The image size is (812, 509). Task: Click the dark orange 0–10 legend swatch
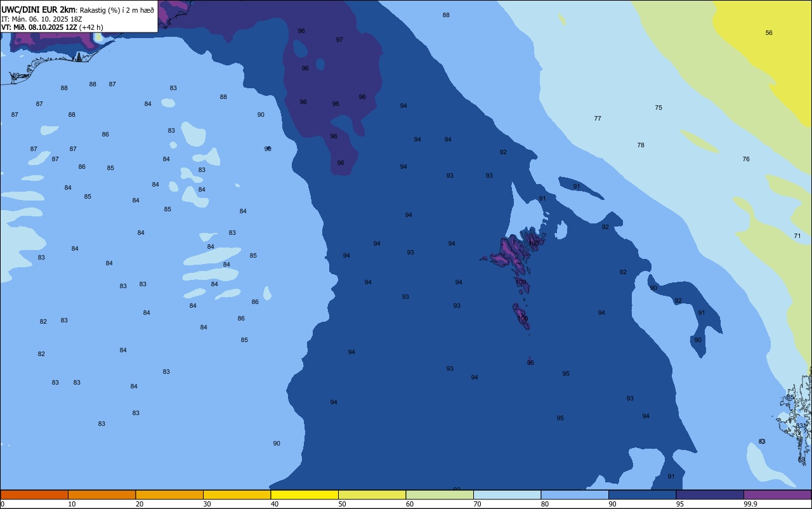point(34,494)
